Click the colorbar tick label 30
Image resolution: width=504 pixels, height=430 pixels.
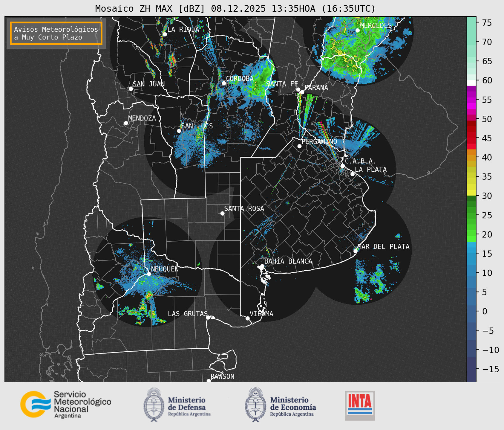coord(486,196)
